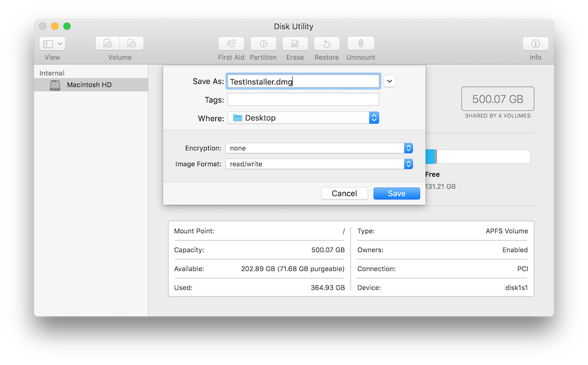This screenshot has width=588, height=365.
Task: Click the green zoom window button
Action: (67, 26)
